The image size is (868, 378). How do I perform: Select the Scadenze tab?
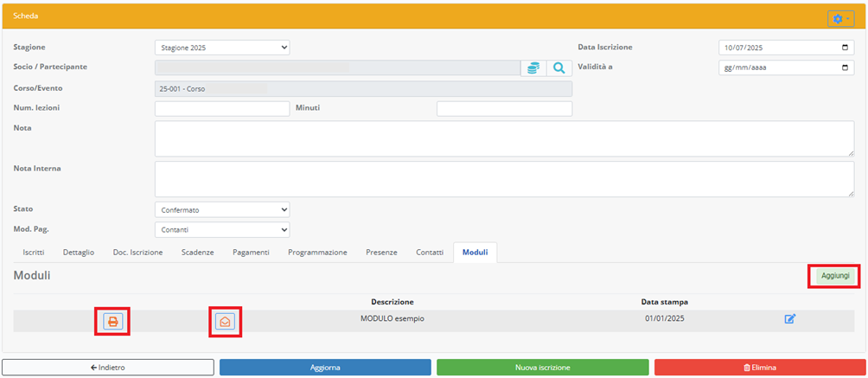pos(197,253)
